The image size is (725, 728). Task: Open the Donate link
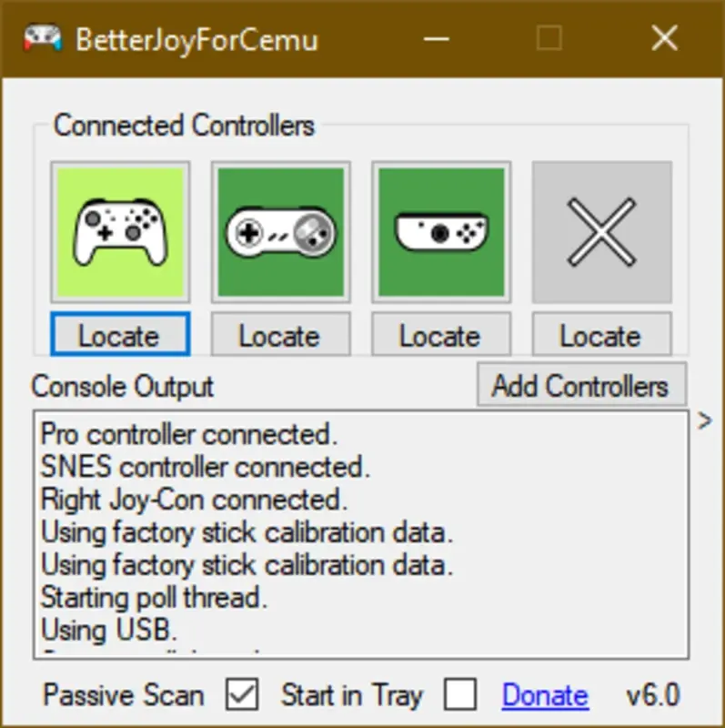[x=543, y=695]
